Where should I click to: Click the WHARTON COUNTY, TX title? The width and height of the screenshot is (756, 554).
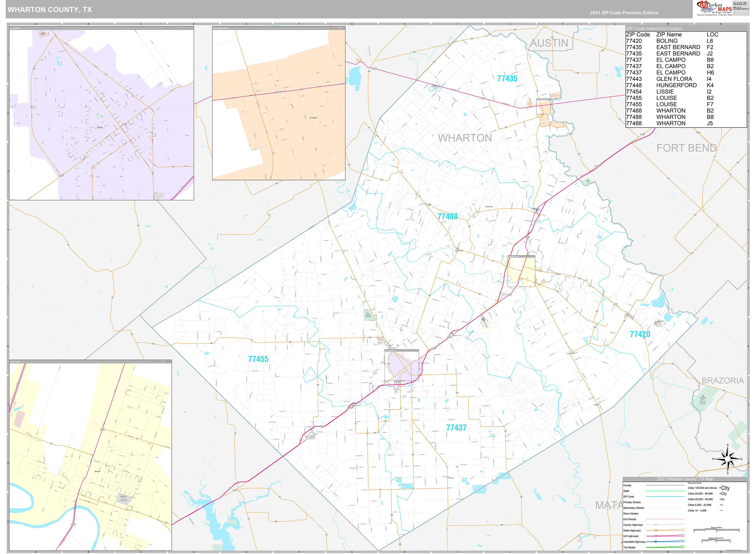pos(50,10)
